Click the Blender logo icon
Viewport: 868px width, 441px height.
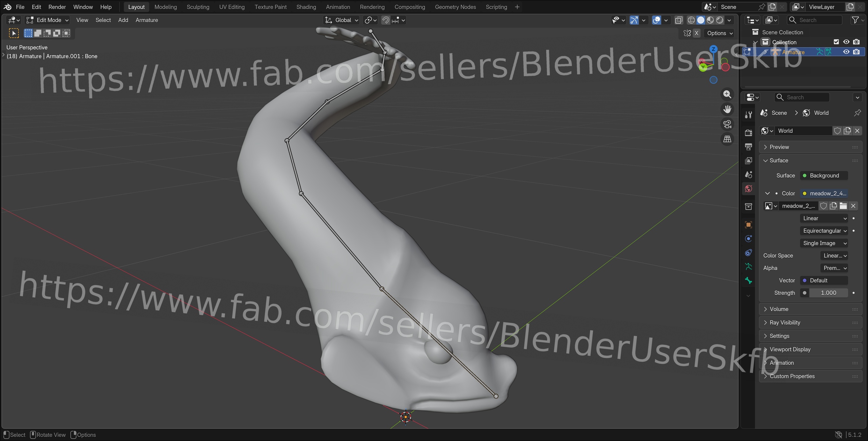pyautogui.click(x=7, y=7)
